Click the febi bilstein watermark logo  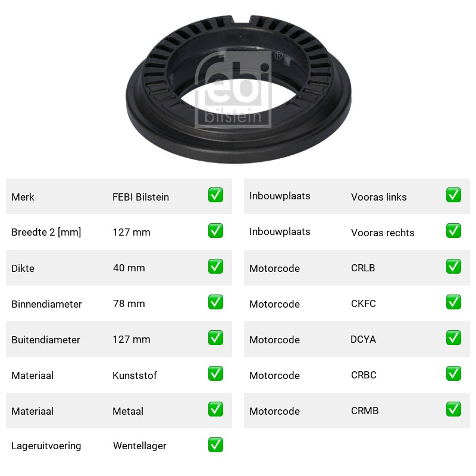(x=234, y=90)
